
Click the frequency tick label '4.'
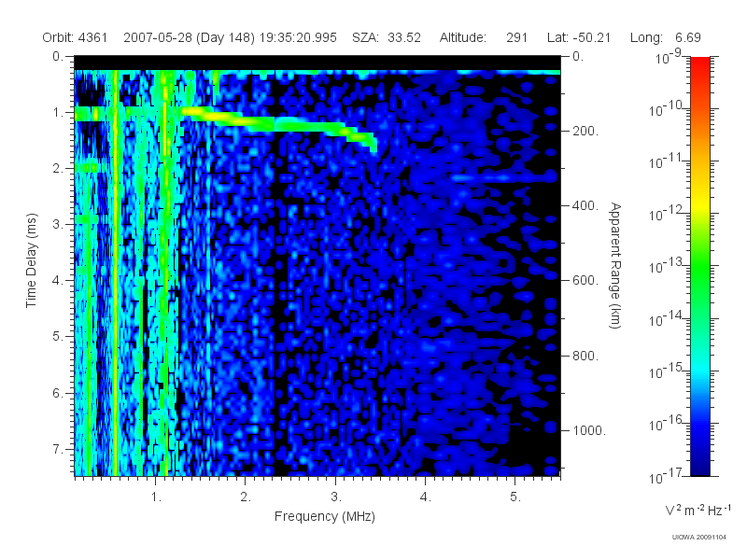point(426,497)
